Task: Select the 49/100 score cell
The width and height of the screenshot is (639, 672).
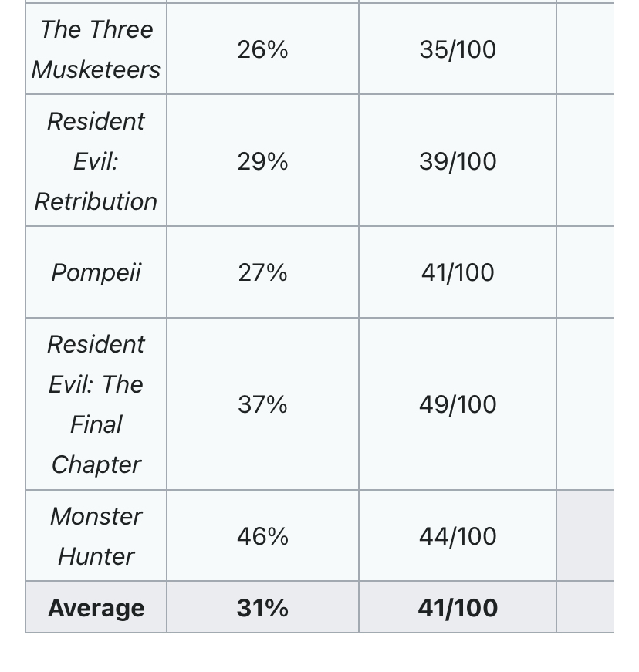Action: pos(458,404)
